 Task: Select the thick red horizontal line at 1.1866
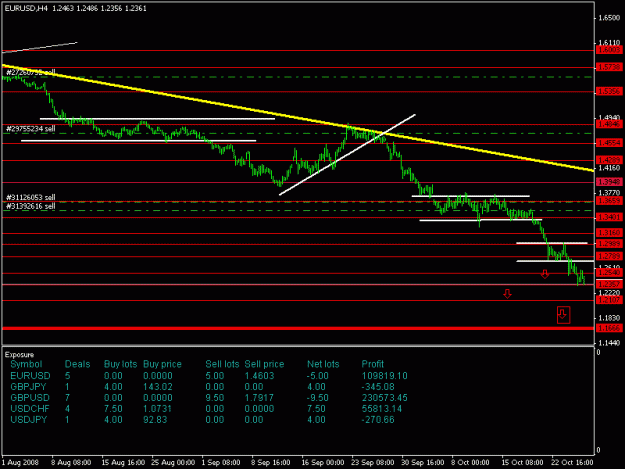coord(298,328)
